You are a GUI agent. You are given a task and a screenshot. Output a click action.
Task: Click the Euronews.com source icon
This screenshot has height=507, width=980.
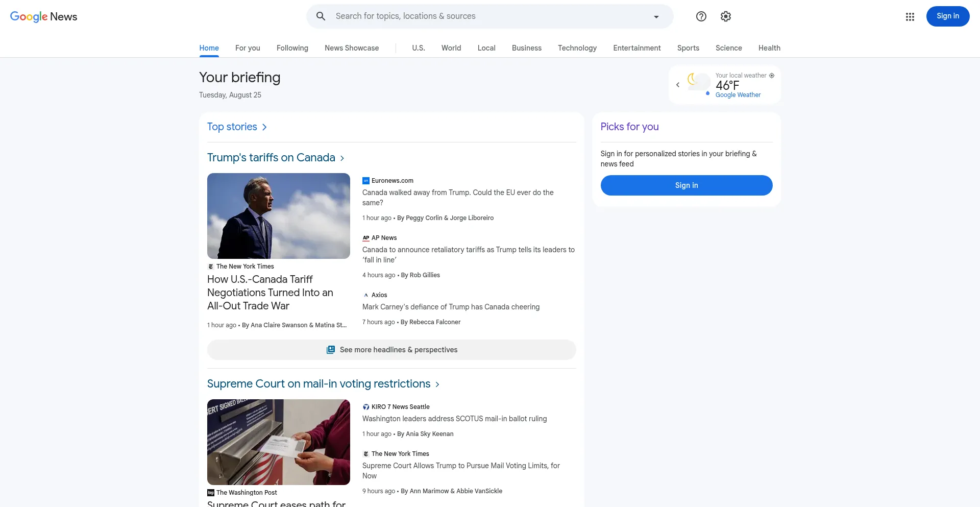[366, 181]
